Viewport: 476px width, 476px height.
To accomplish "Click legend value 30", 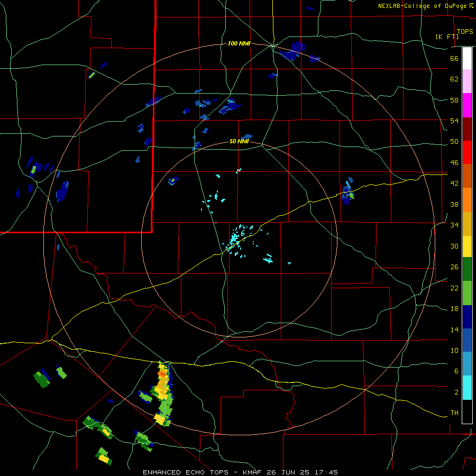I will (454, 246).
